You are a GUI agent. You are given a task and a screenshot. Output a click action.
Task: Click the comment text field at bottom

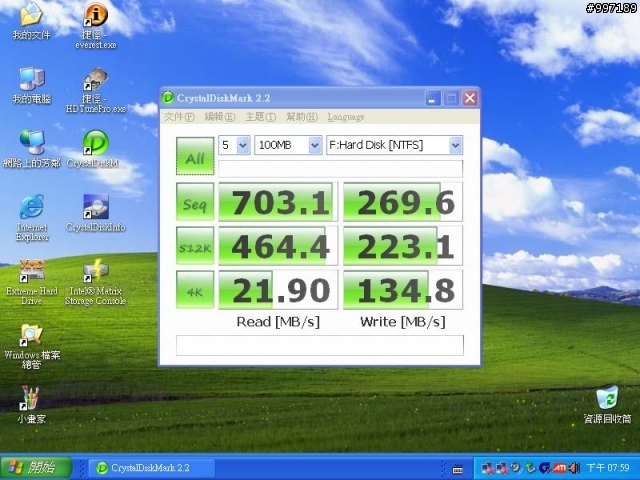point(320,345)
